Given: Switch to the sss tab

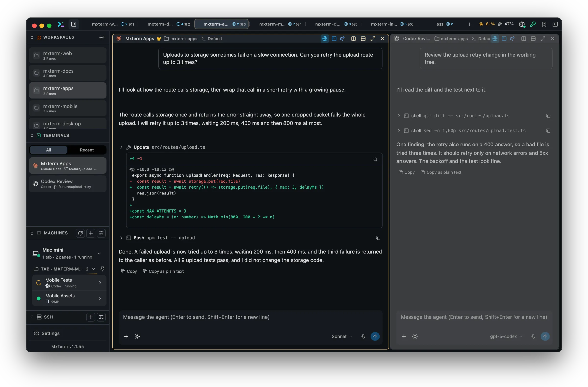Looking at the screenshot, I should (x=444, y=24).
